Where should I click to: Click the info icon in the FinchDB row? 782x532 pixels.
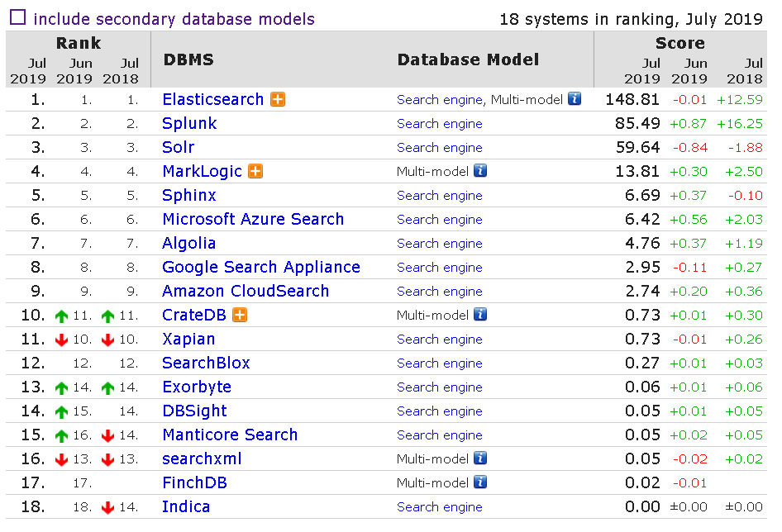(x=480, y=482)
